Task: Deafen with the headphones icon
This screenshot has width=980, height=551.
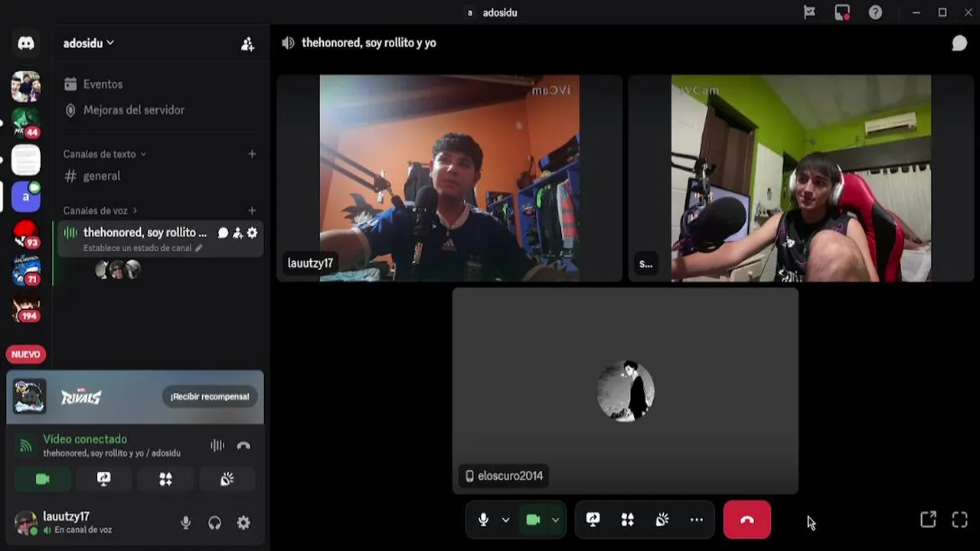Action: click(214, 523)
